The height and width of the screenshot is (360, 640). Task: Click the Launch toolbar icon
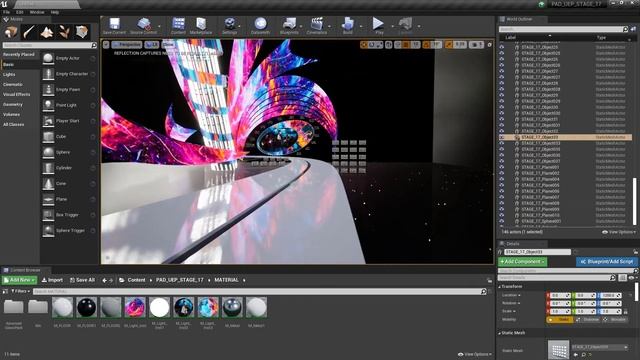tap(405, 26)
